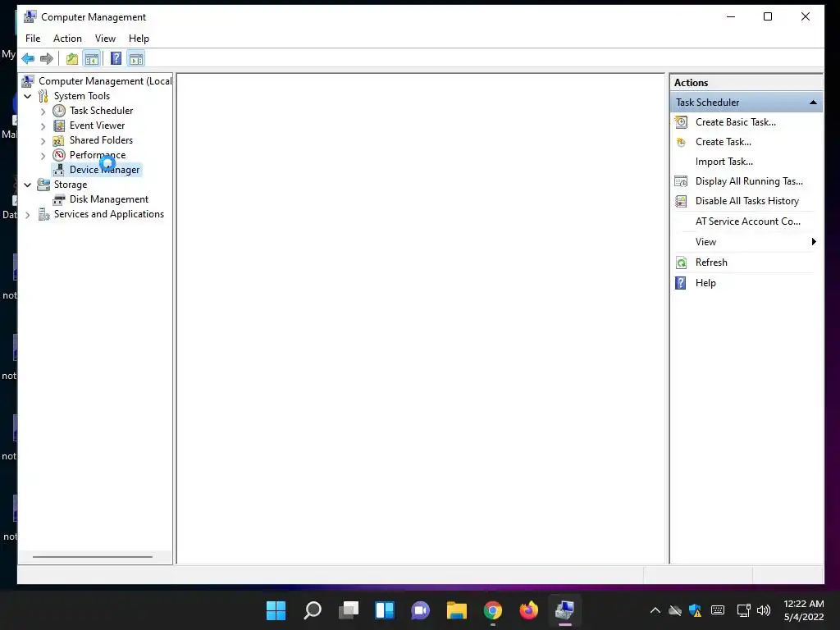
Task: Click the Back arrow toolbar icon
Action: [x=28, y=58]
